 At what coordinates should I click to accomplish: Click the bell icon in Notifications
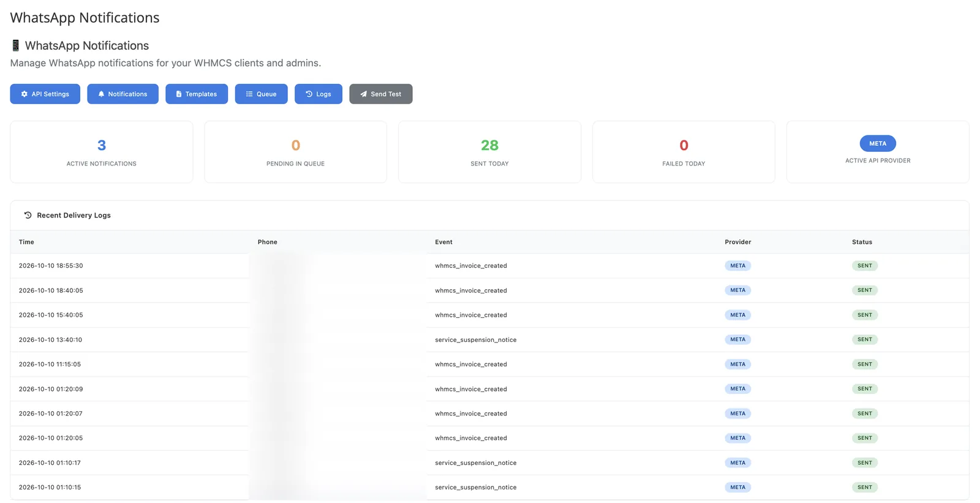click(x=101, y=94)
